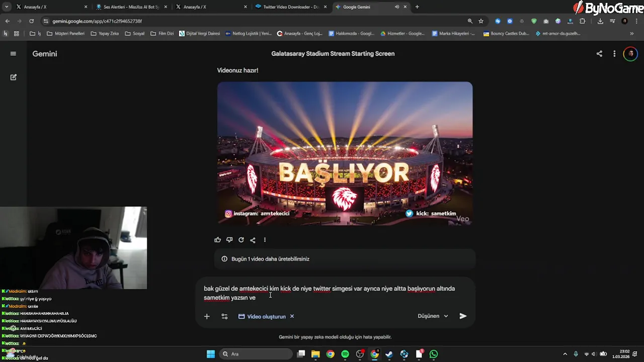Give the video a thumbs up
Image resolution: width=644 pixels, height=362 pixels.
pos(217,240)
